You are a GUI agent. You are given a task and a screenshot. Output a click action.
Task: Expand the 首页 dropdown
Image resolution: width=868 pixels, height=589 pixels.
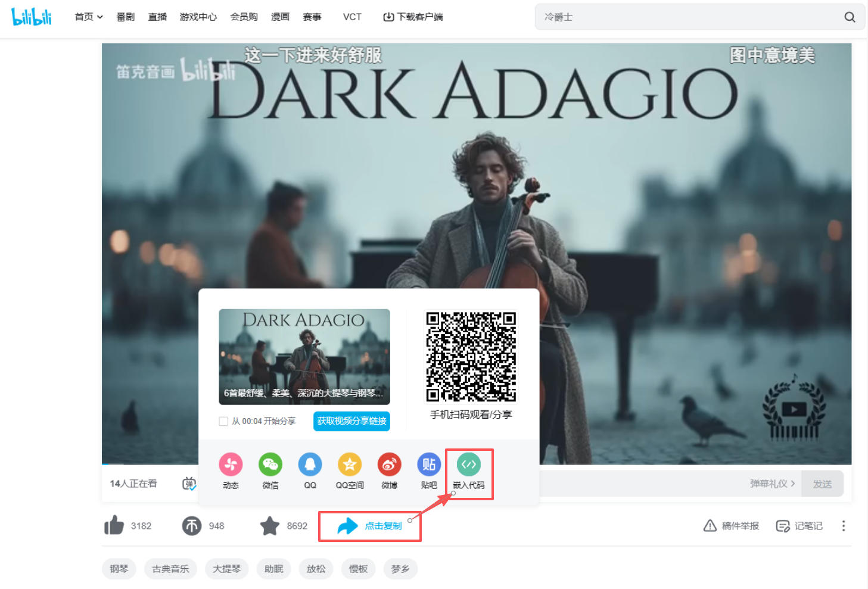[x=89, y=17]
